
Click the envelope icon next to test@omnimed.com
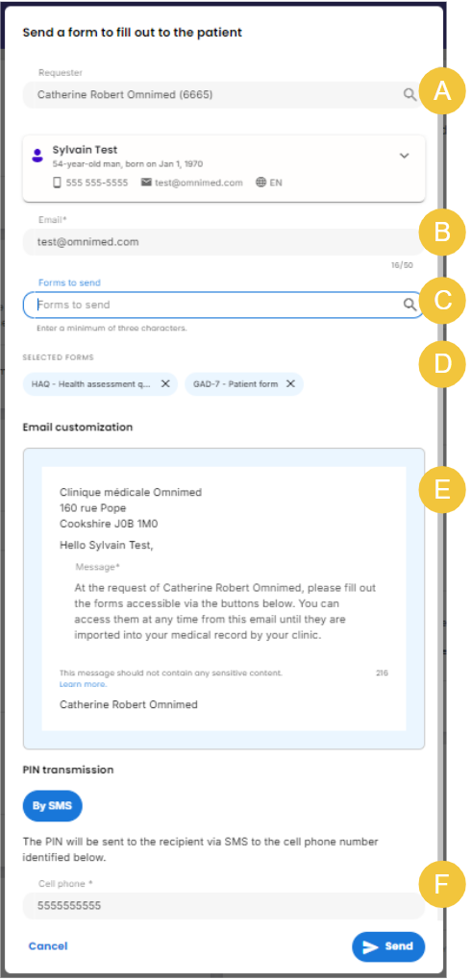146,183
